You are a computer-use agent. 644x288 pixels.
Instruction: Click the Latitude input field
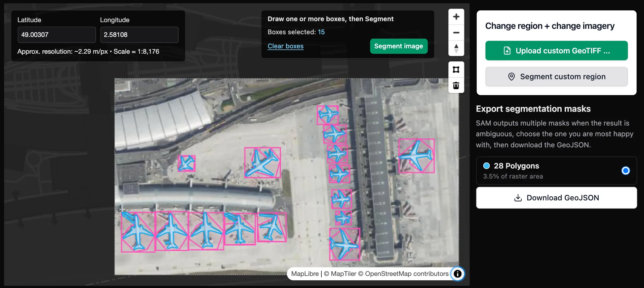[x=56, y=35]
